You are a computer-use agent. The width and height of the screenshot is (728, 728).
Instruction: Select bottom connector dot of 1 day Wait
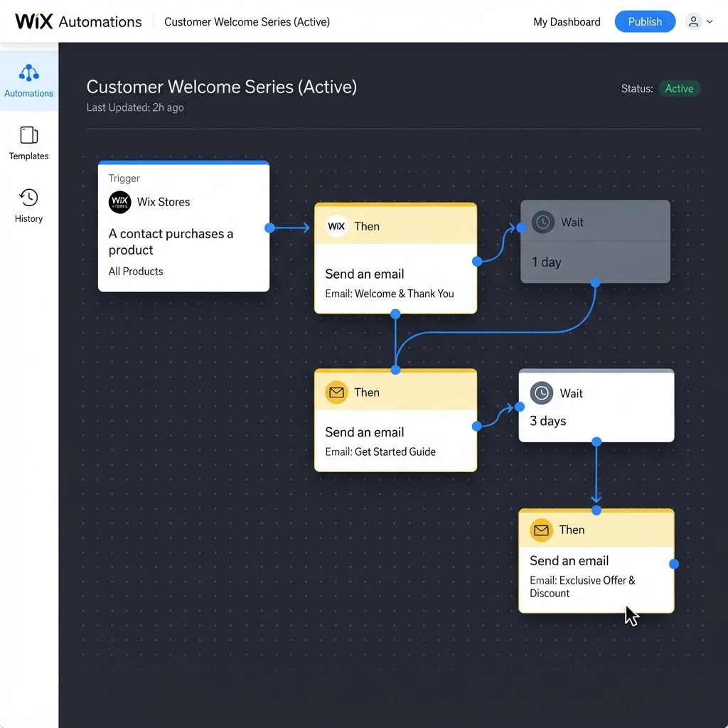click(595, 282)
